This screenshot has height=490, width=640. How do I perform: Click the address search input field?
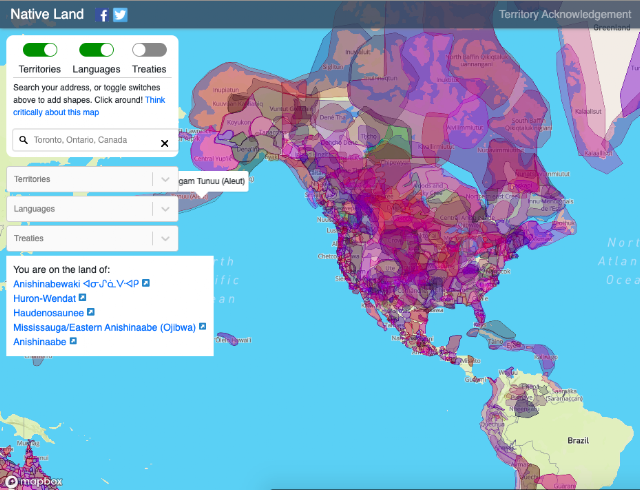pyautogui.click(x=94, y=140)
